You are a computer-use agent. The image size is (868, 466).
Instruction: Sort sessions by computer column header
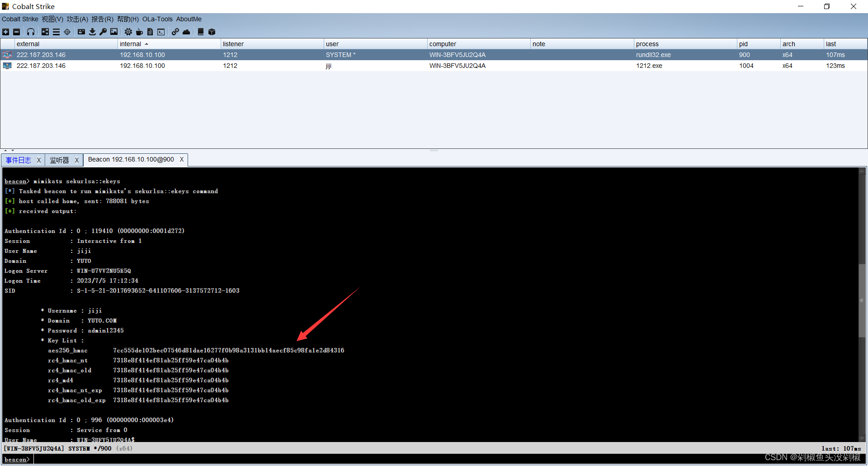coord(479,44)
